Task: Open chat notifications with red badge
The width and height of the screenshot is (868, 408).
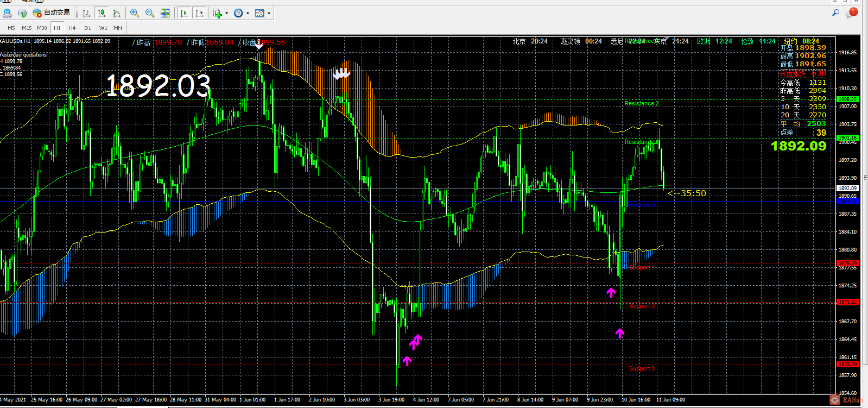Action: pos(851,12)
